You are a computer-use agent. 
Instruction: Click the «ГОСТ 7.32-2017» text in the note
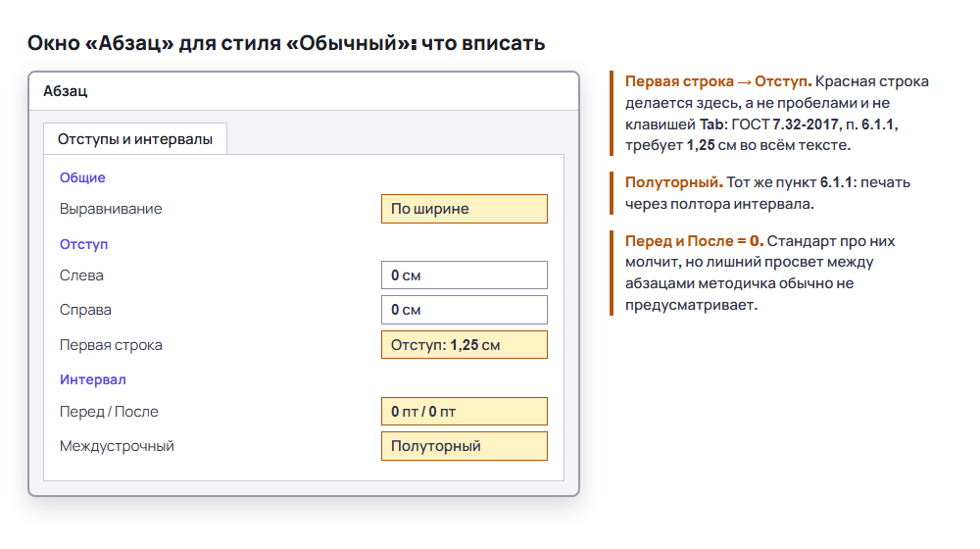786,125
